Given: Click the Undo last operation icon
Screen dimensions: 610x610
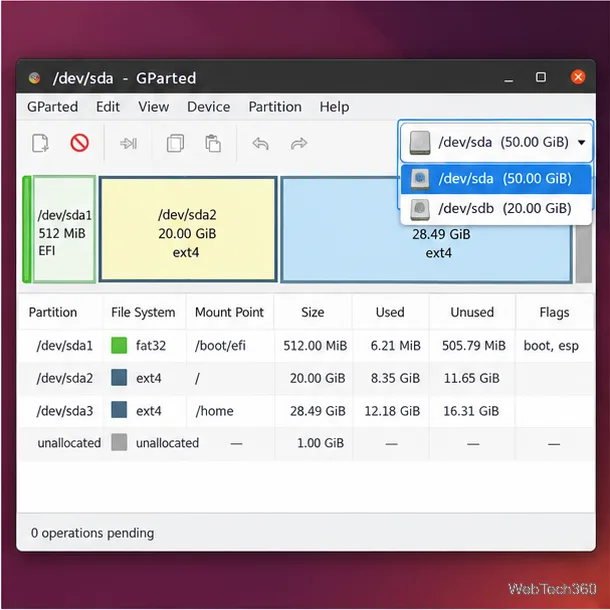Looking at the screenshot, I should tap(260, 144).
